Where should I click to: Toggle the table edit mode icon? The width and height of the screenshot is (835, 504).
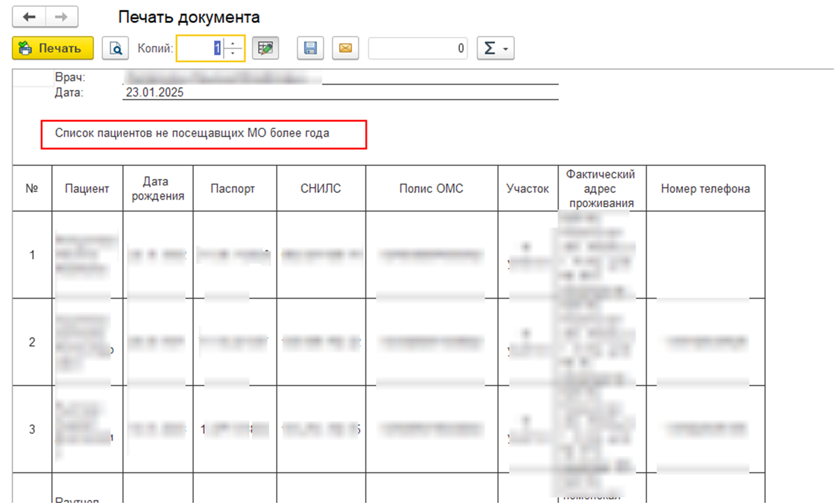[x=265, y=48]
